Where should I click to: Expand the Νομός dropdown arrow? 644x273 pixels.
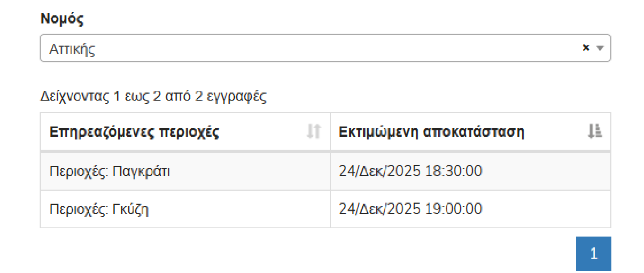click(600, 48)
